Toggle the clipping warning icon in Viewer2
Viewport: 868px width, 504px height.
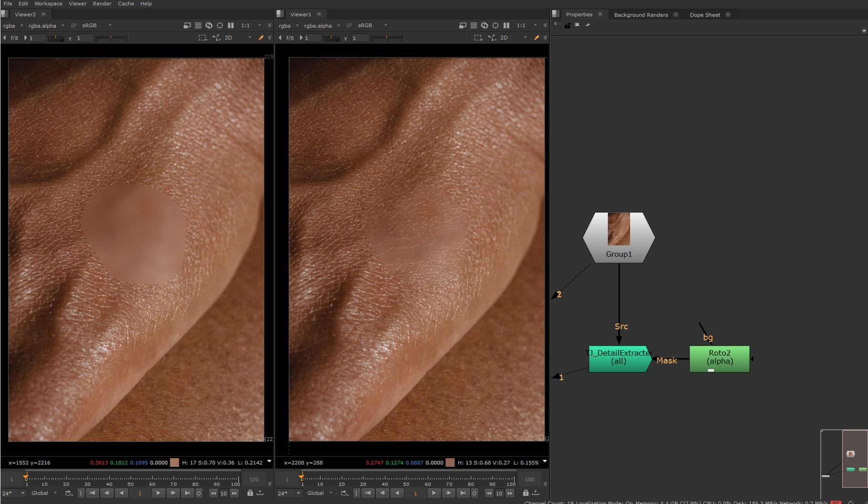tap(220, 25)
